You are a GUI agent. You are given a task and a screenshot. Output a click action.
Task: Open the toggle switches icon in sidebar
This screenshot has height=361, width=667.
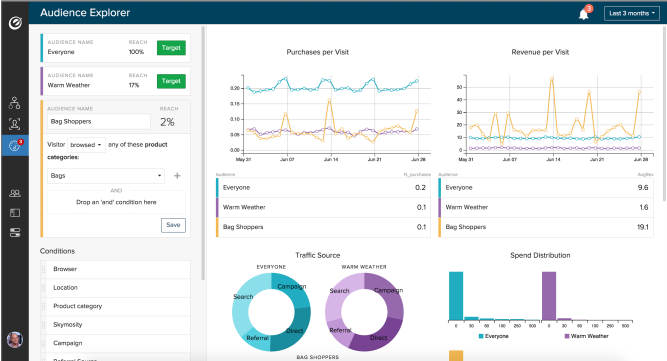tap(14, 233)
